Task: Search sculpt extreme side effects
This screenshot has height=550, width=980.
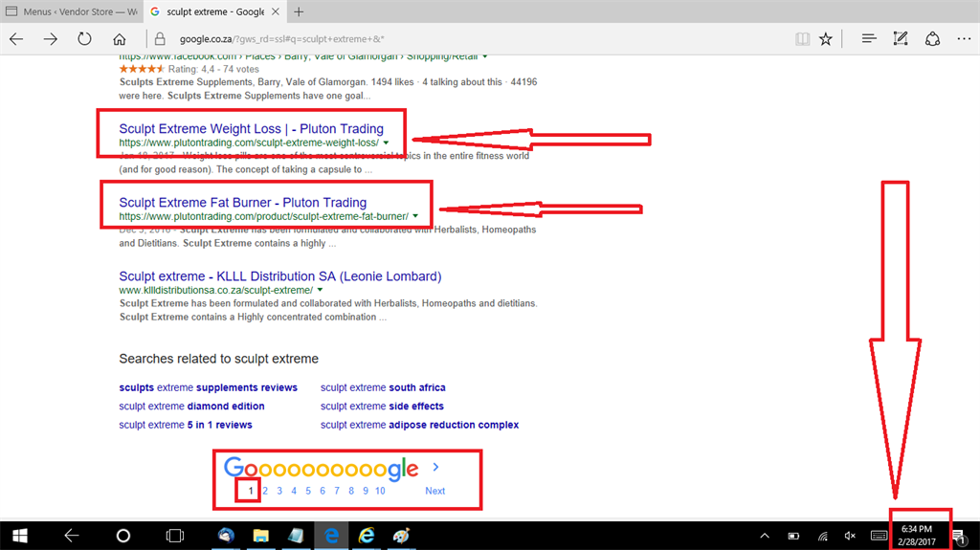Action: [x=382, y=407]
